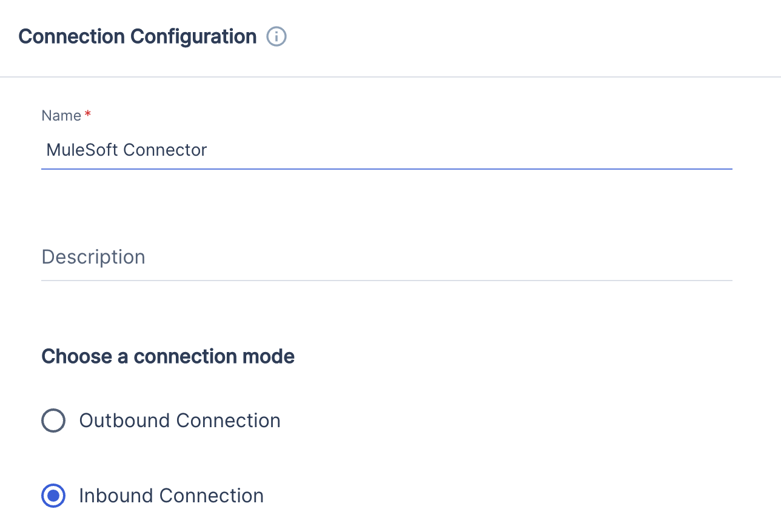This screenshot has height=532, width=781.
Task: Click the "Choose a connection mode" label
Action: click(167, 356)
